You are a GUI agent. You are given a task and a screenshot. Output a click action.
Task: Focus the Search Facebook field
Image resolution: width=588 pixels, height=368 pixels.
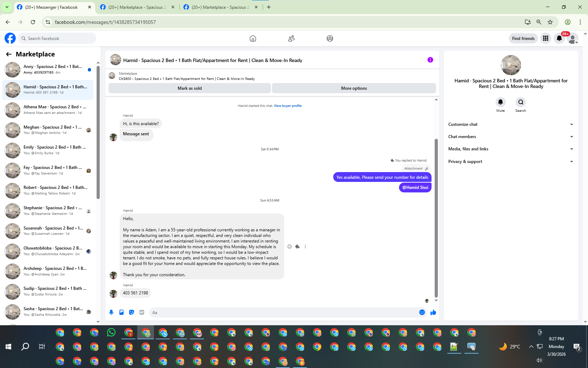point(57,38)
